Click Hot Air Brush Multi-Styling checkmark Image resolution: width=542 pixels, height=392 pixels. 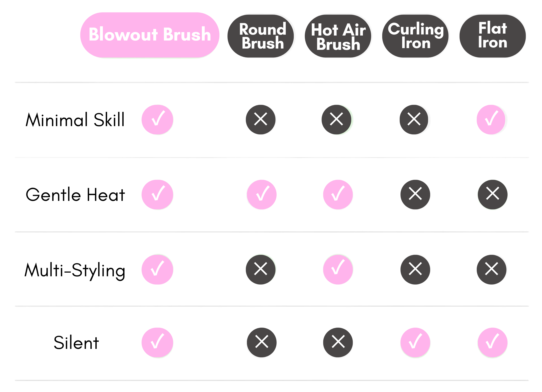tap(338, 270)
